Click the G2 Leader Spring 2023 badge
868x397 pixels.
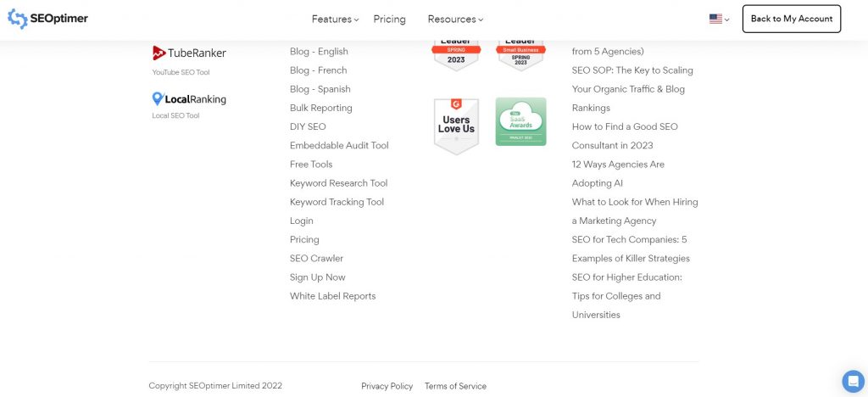[456, 54]
